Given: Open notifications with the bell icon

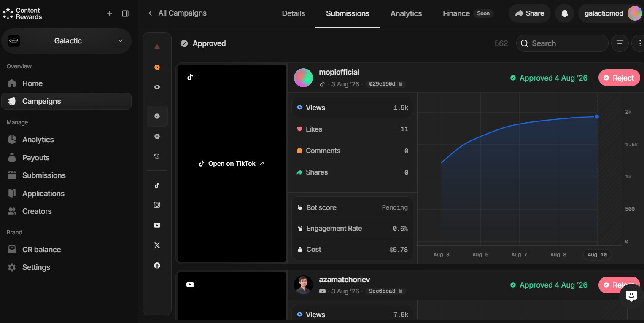Looking at the screenshot, I should tap(564, 13).
